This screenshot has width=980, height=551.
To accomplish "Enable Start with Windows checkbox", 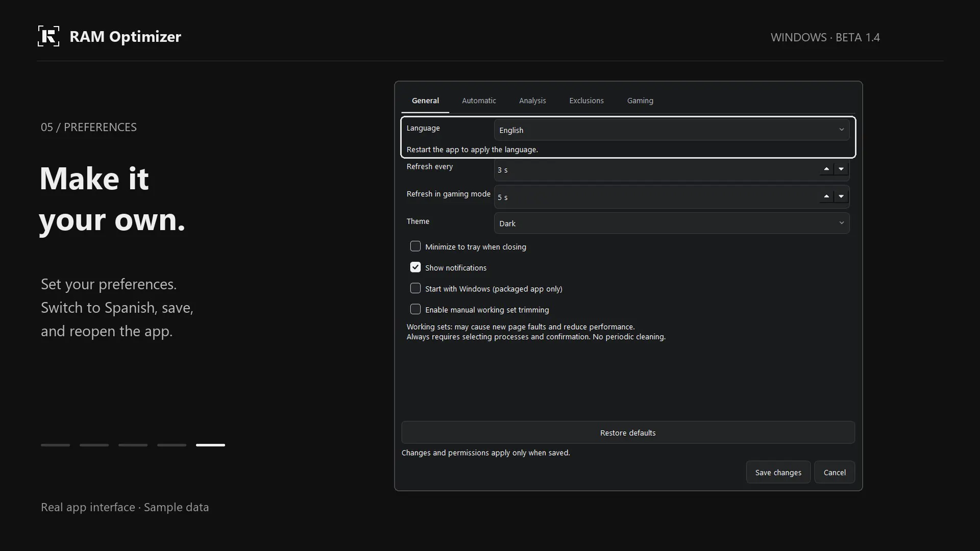I will point(415,288).
